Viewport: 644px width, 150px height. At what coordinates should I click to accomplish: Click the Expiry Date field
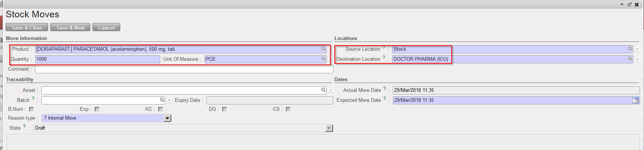point(270,100)
